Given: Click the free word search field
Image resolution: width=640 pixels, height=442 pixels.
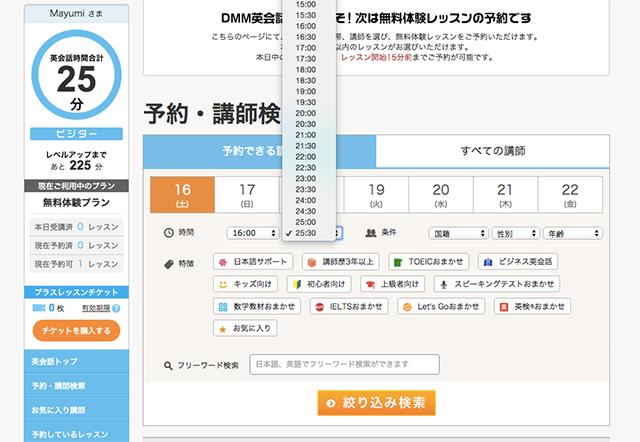Looking at the screenshot, I should pos(344,364).
